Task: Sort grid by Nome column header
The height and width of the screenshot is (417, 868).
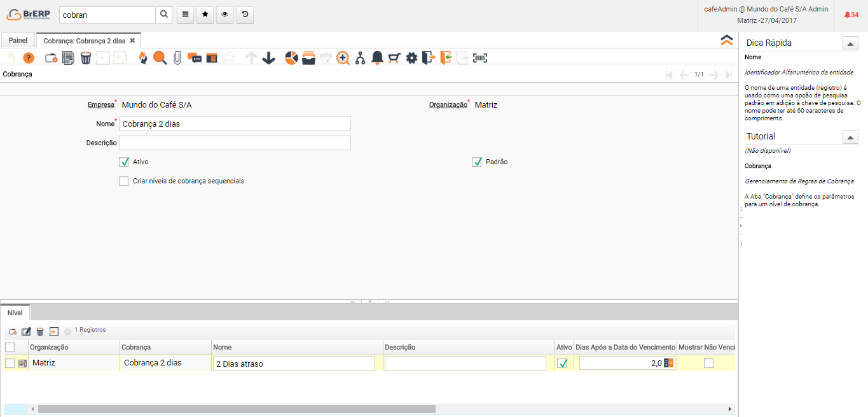Action: (x=298, y=347)
